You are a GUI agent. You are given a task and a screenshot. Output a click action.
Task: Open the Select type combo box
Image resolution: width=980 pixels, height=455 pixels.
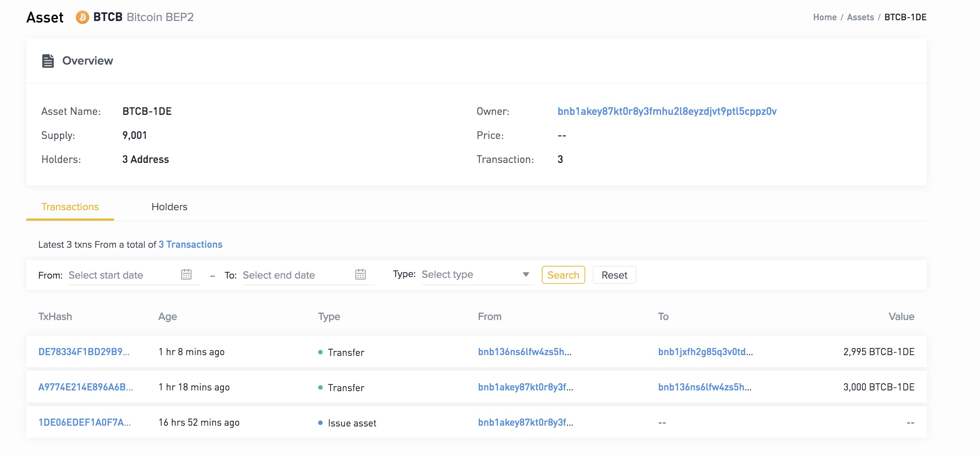(477, 274)
